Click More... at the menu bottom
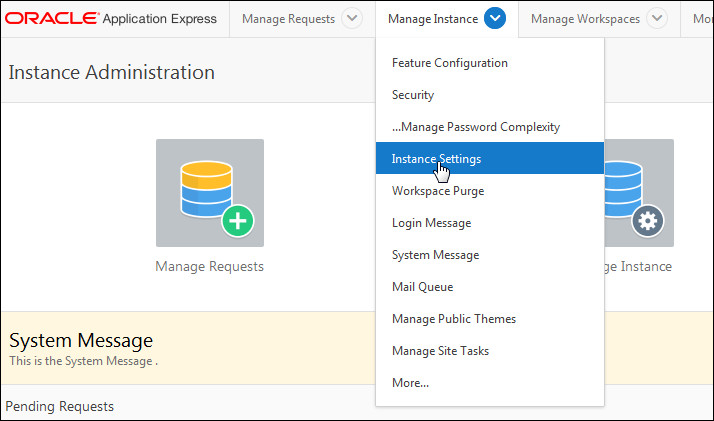The image size is (714, 421). [410, 383]
